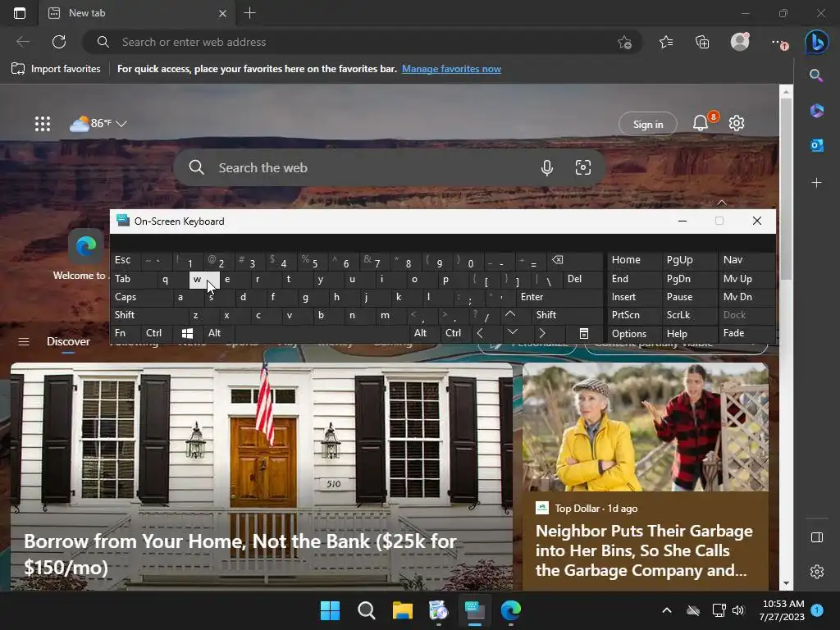Screen dimensions: 840x630
Task: Open notifications bell with badge 8
Action: tap(701, 123)
